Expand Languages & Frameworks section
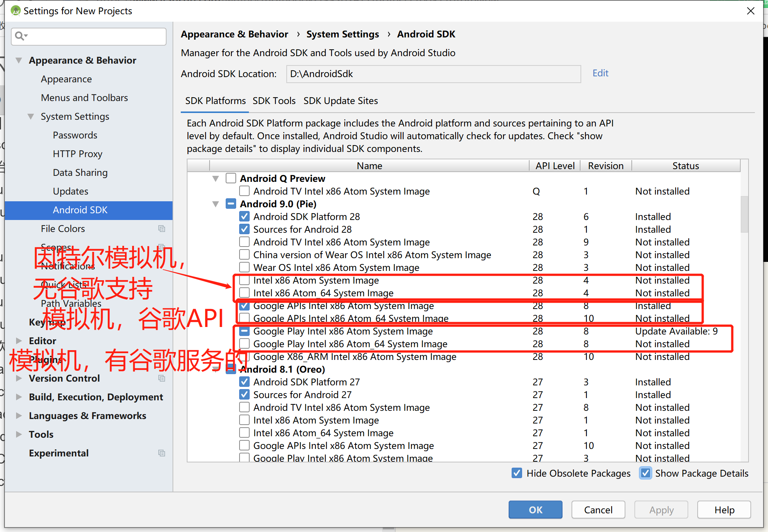 click(x=19, y=416)
